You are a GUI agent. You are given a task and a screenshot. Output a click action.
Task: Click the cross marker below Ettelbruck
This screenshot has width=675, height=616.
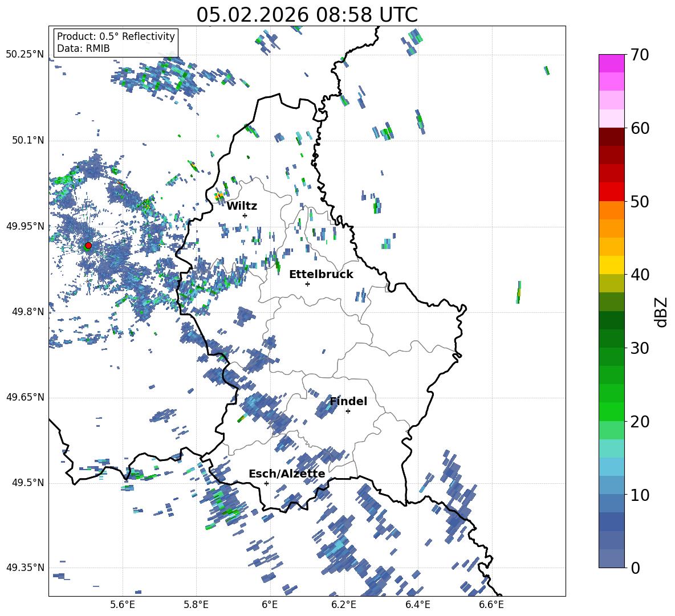(307, 284)
